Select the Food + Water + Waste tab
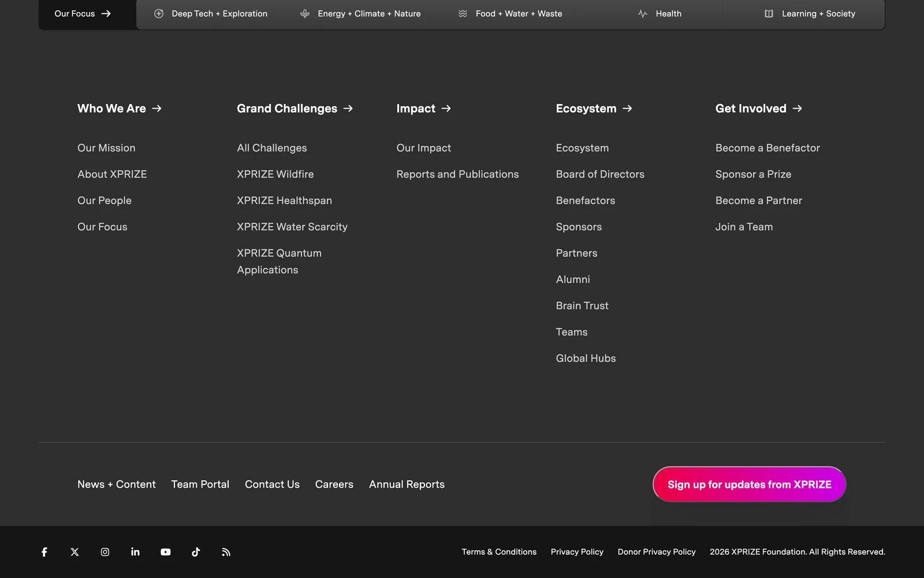Image resolution: width=924 pixels, height=578 pixels. click(511, 13)
